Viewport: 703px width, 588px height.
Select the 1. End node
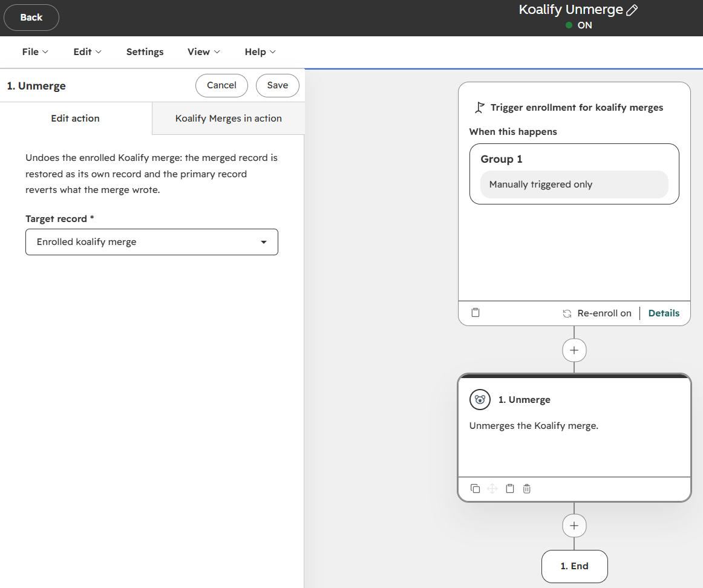574,566
